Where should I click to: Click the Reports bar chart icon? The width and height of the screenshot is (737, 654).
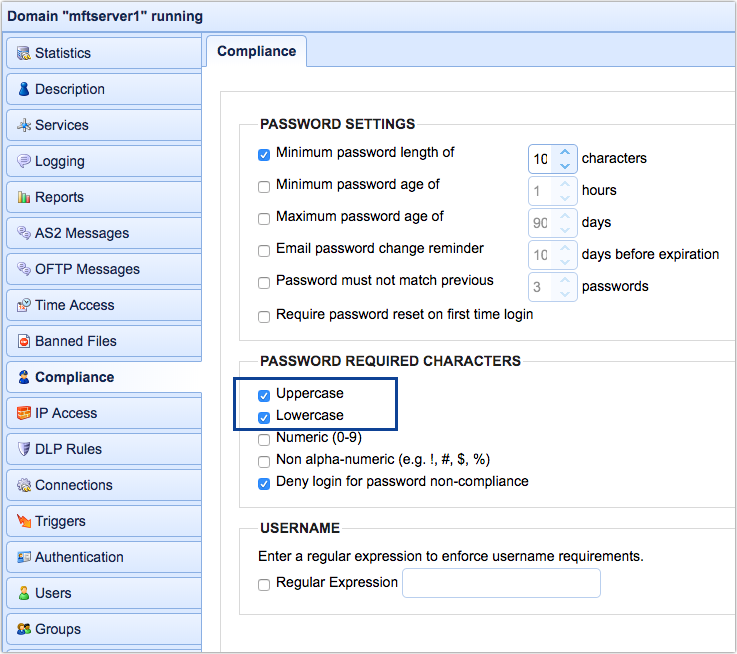click(x=24, y=197)
